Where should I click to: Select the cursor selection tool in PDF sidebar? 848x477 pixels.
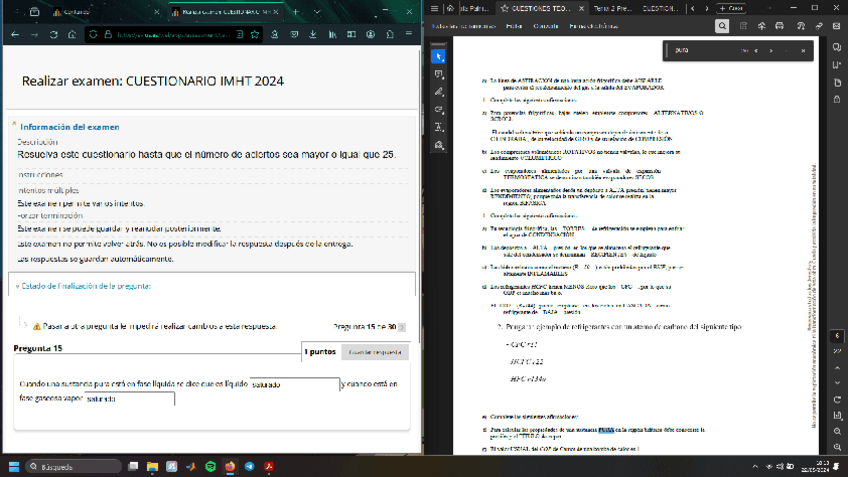(438, 57)
